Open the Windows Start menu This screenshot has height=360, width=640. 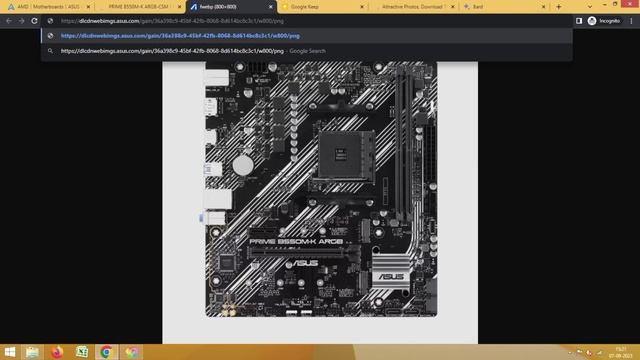pyautogui.click(x=10, y=352)
